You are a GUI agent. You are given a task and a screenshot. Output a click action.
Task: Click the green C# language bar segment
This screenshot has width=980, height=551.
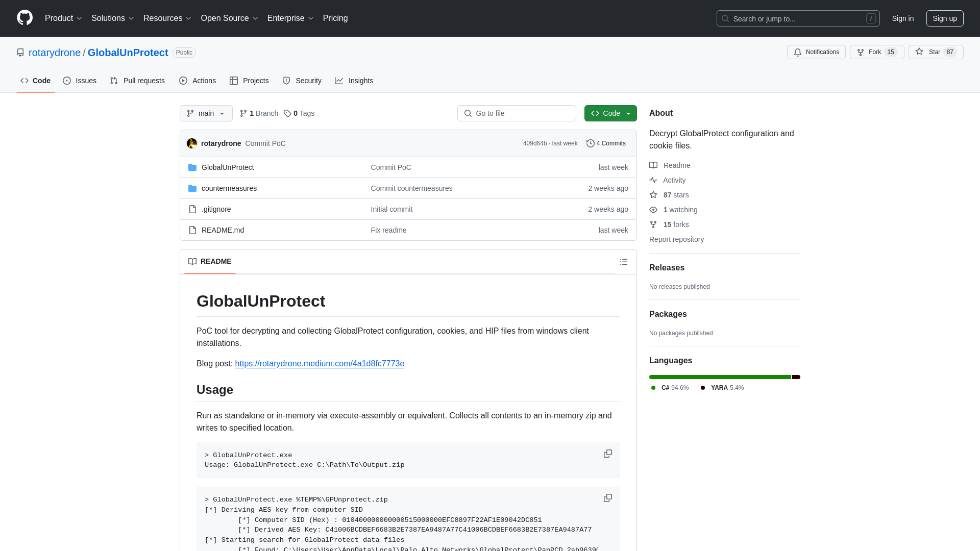(x=720, y=377)
